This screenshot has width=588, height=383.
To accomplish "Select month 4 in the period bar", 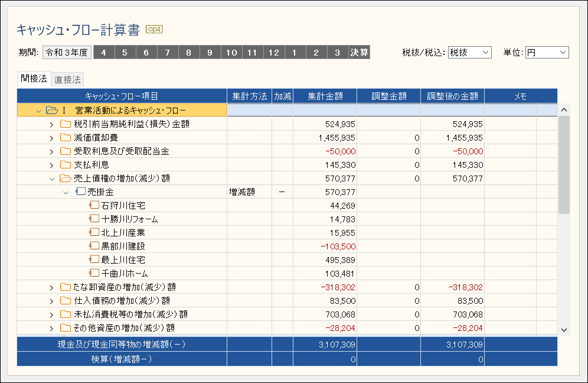I will 104,53.
